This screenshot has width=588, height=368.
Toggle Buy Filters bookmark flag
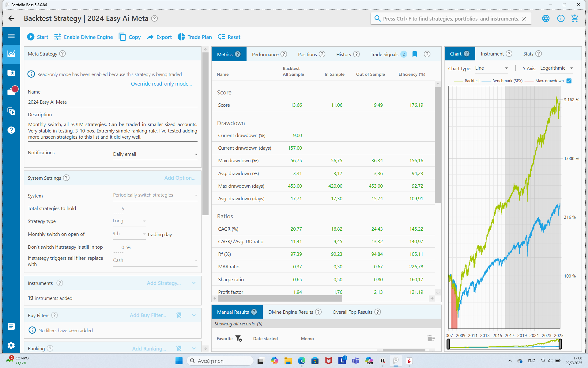tap(179, 315)
